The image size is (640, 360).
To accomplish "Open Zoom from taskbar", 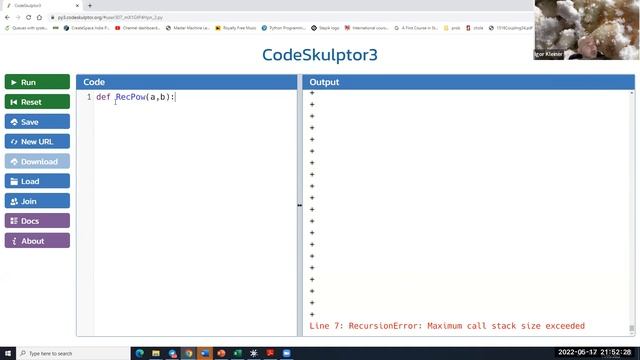I will [x=287, y=353].
